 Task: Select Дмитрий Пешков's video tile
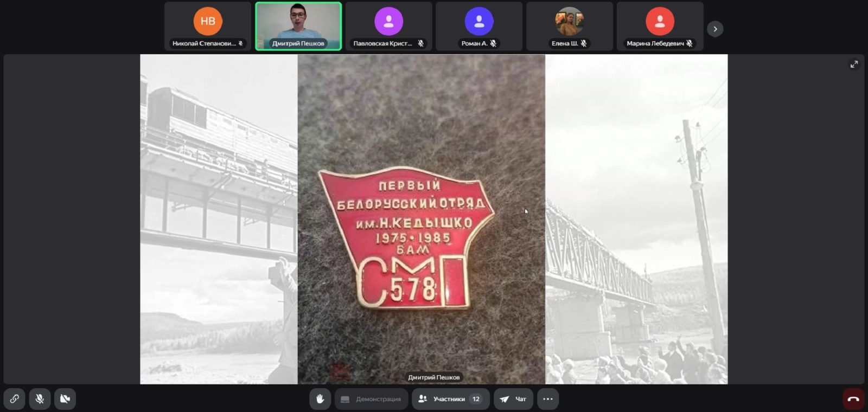(x=298, y=26)
